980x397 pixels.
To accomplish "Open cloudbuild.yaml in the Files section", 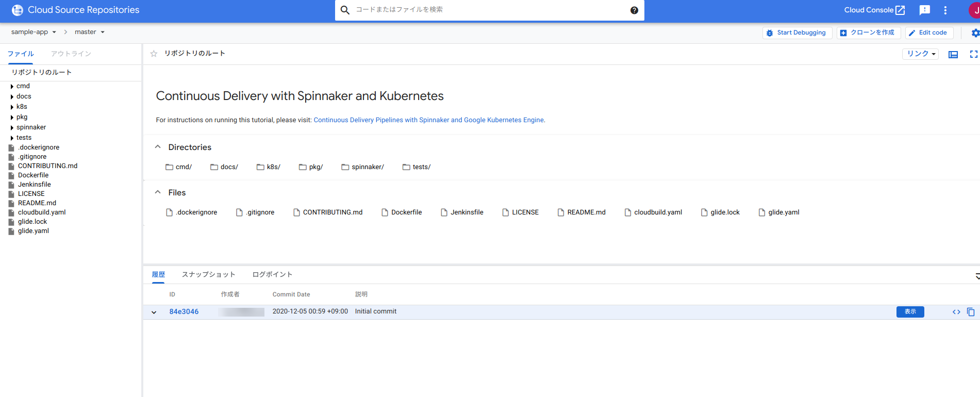I will pyautogui.click(x=653, y=212).
